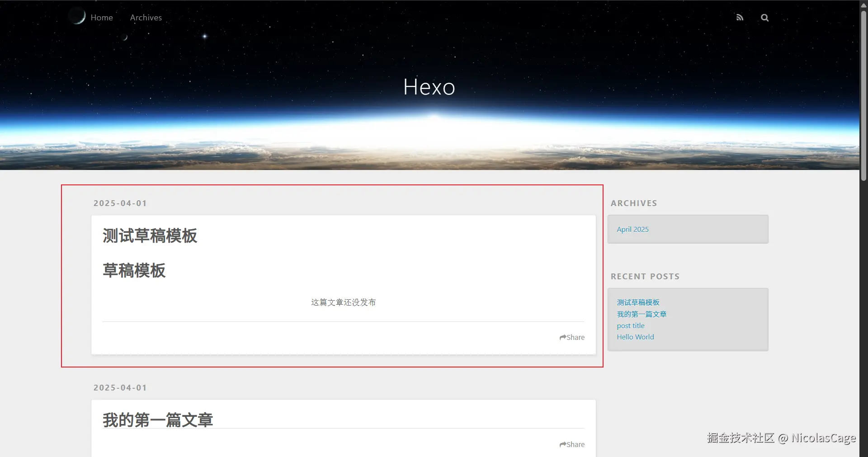868x457 pixels.
Task: Share the 测试草稿模板 post
Action: click(x=572, y=337)
